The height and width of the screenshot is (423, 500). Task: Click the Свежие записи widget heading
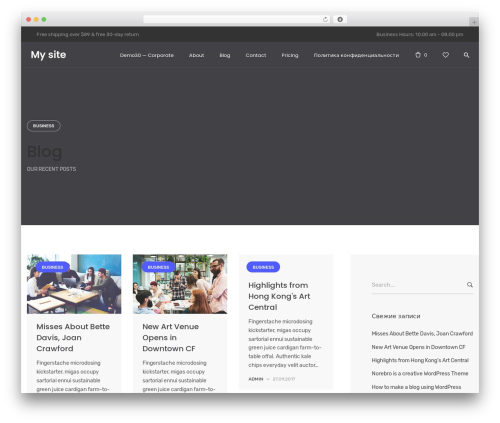[x=396, y=316]
